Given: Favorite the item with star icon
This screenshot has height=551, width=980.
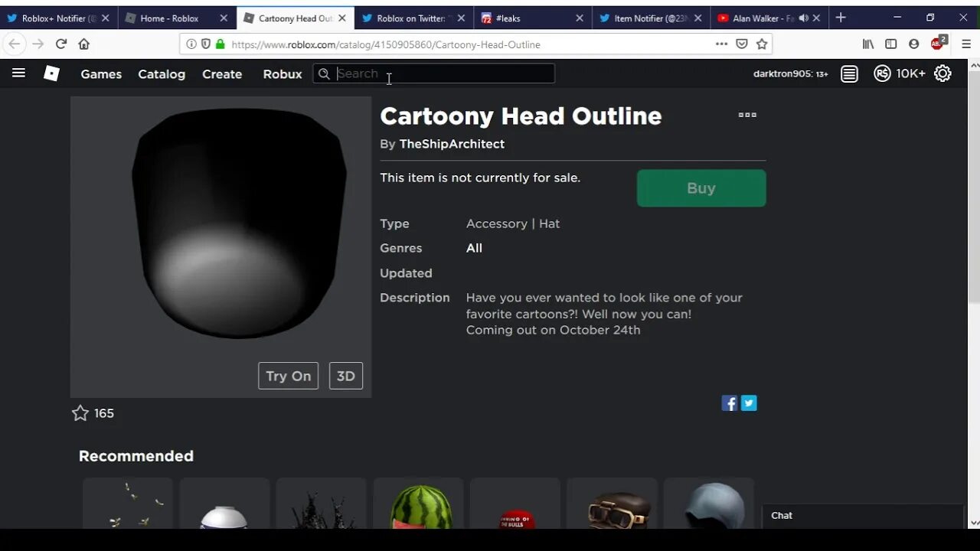Looking at the screenshot, I should pos(80,413).
